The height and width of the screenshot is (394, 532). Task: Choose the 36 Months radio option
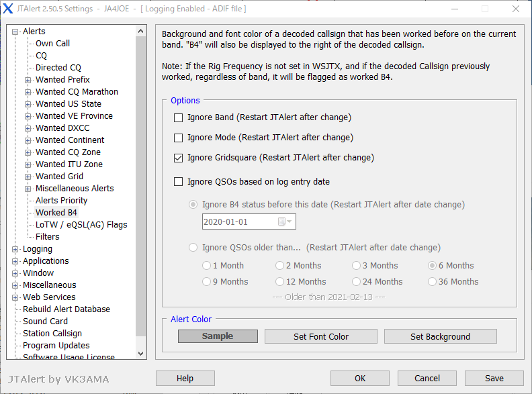point(432,281)
